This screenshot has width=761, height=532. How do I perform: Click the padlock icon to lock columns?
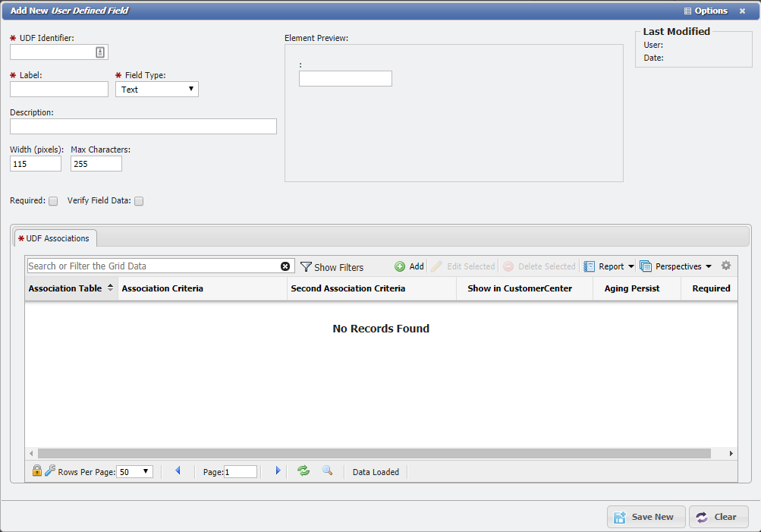[x=36, y=471]
